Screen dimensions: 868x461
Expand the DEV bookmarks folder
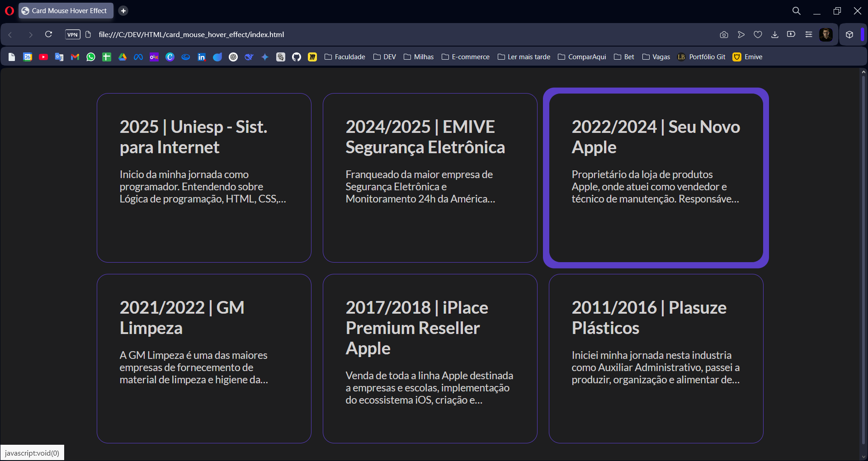pos(385,57)
